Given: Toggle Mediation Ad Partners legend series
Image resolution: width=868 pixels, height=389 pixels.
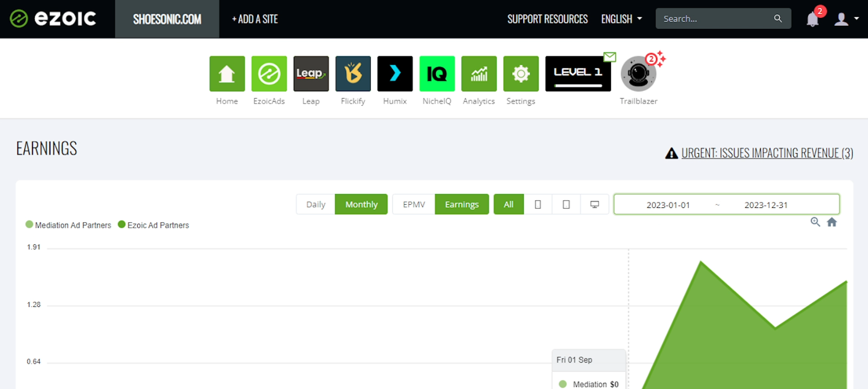Looking at the screenshot, I should tap(68, 225).
